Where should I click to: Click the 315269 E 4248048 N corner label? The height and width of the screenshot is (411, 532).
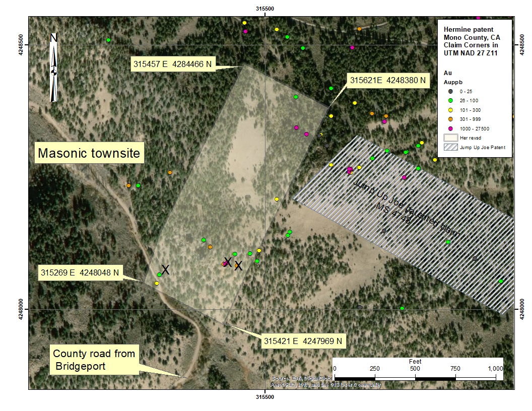click(x=81, y=273)
